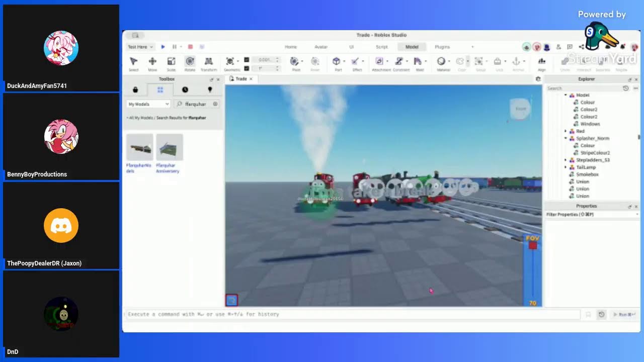Switch to the Home ribbon tab
Viewport: 644px width, 362px height.
[291, 47]
